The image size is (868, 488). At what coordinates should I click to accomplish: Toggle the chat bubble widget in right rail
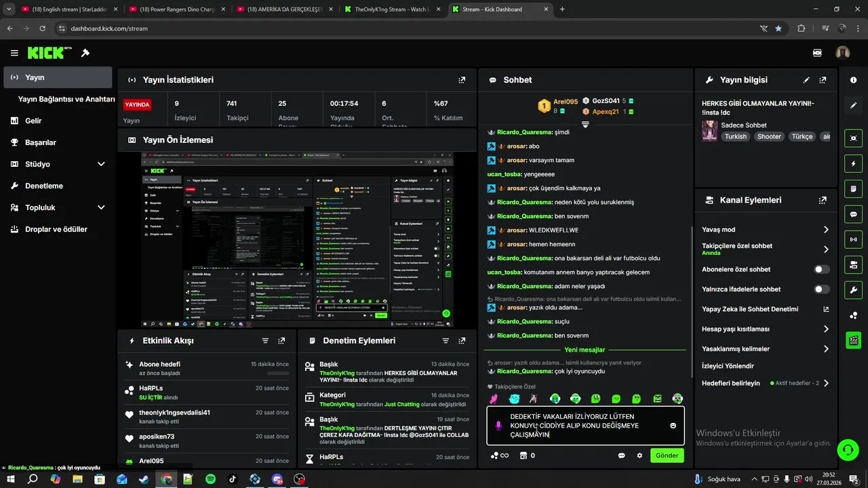click(853, 214)
